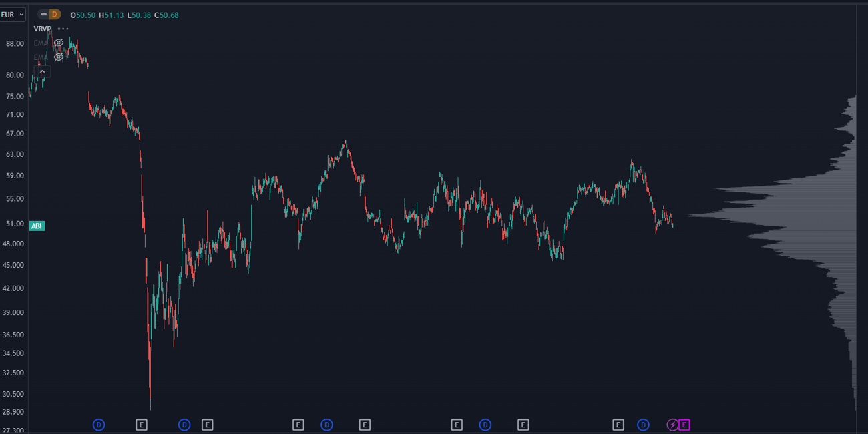Click the close value C50.68 in the legend

point(166,15)
